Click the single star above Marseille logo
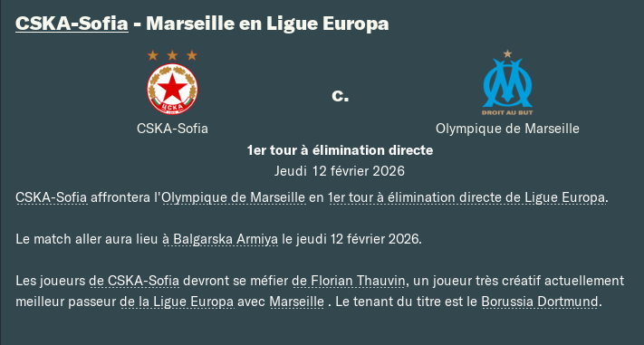Screen dimensions: 644x345 point(507,53)
